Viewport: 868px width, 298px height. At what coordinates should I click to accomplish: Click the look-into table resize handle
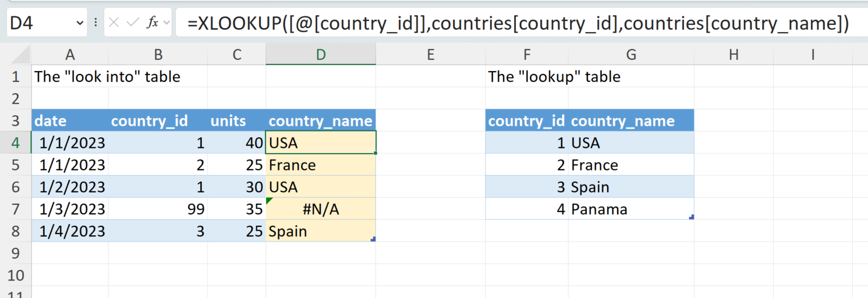click(373, 239)
